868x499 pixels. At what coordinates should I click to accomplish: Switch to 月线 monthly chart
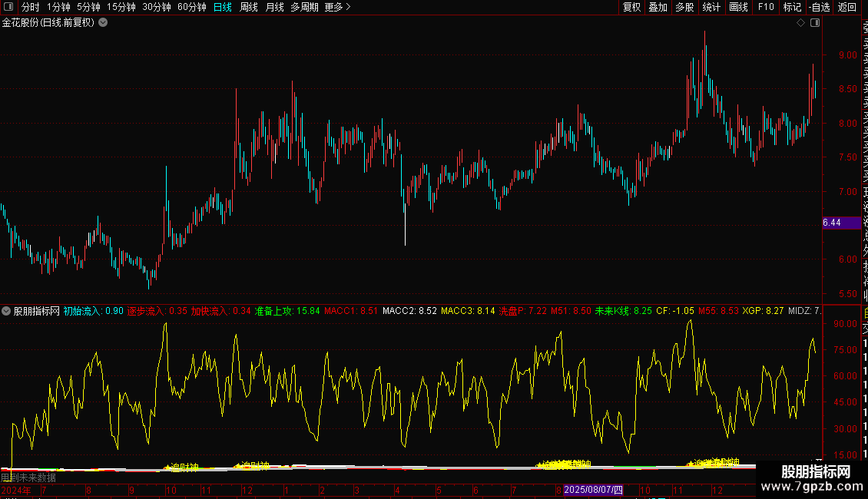(x=274, y=7)
